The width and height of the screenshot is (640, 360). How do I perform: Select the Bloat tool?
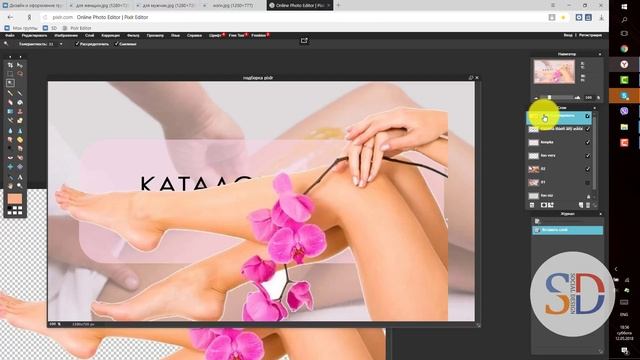tap(10, 167)
